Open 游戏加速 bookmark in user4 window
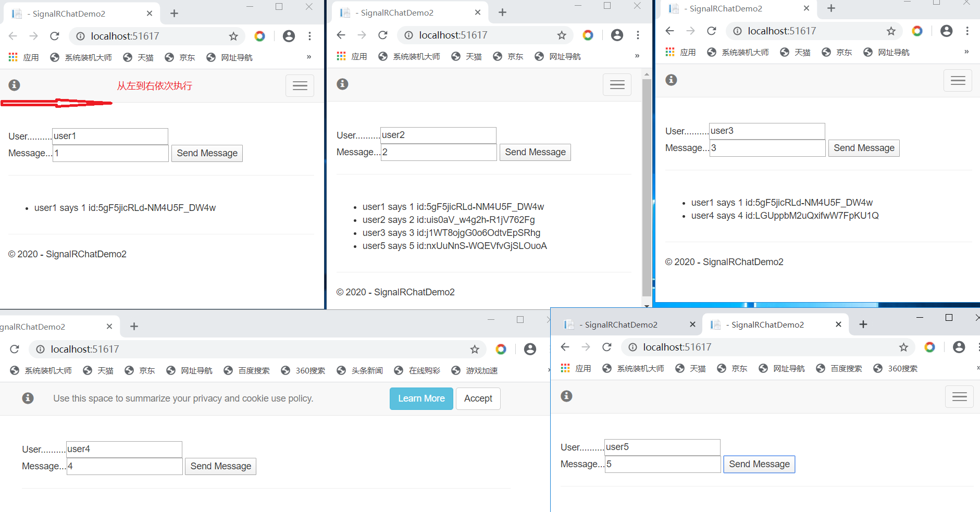 474,370
